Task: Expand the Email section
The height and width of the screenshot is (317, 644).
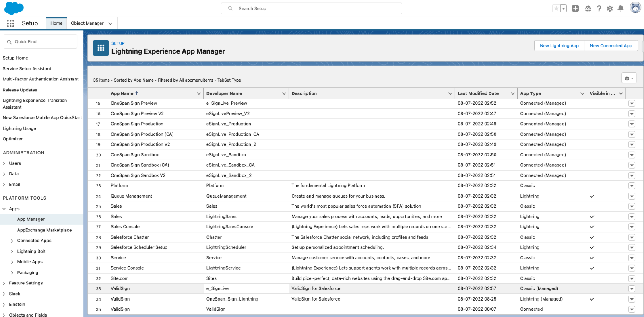Action: [4, 185]
